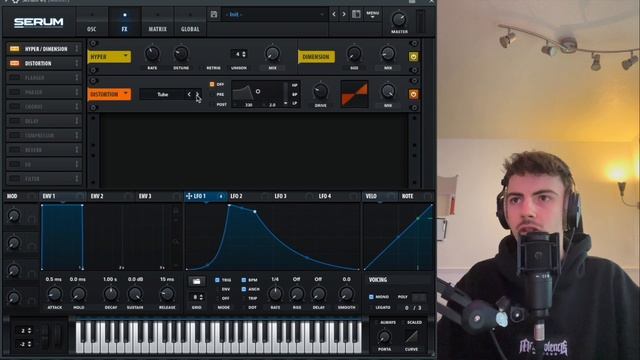
Task: Toggle LFO BPM sync checkbox
Action: click(x=244, y=280)
